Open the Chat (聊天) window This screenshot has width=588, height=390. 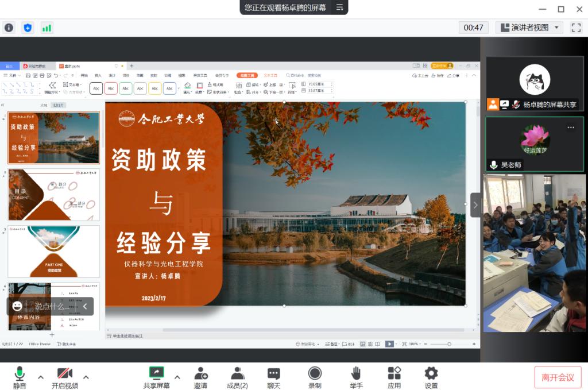tap(274, 377)
